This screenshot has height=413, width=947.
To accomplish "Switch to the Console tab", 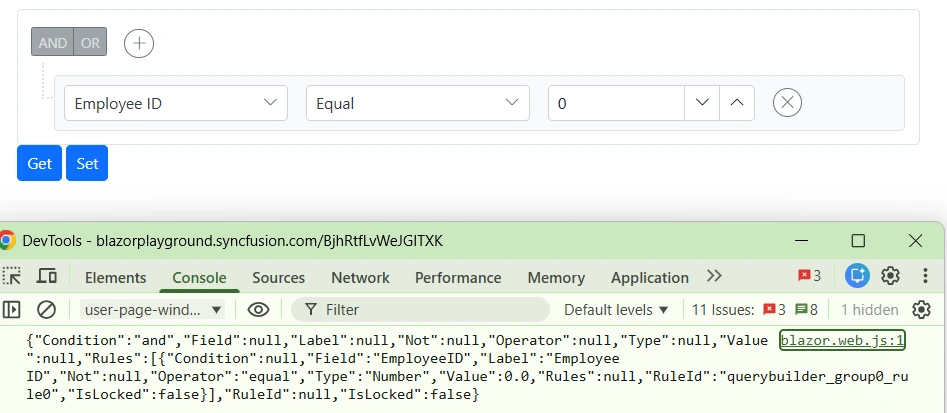I will (x=199, y=278).
